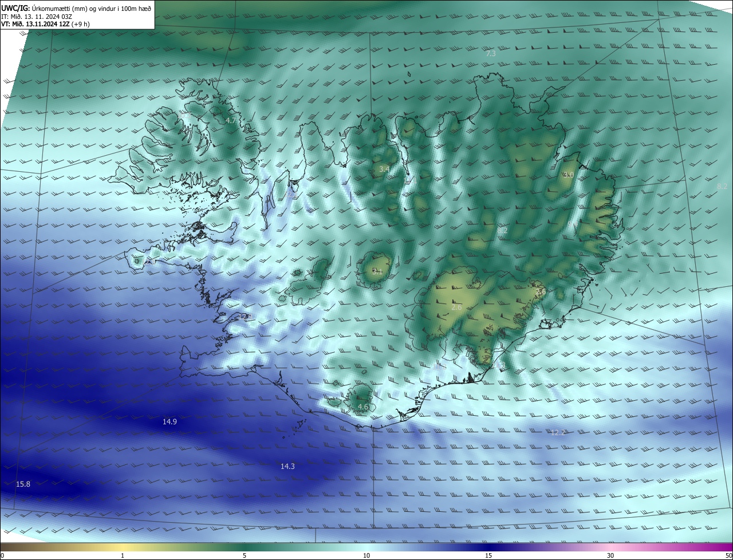Click the 7.3 value label
The image size is (733, 560).
coord(491,53)
